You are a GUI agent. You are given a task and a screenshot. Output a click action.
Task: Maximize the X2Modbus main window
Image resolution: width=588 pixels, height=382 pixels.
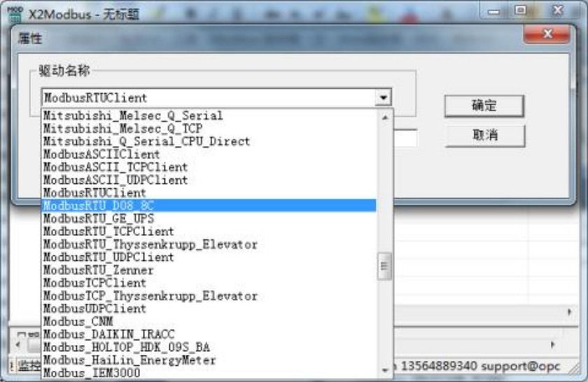[x=521, y=10]
